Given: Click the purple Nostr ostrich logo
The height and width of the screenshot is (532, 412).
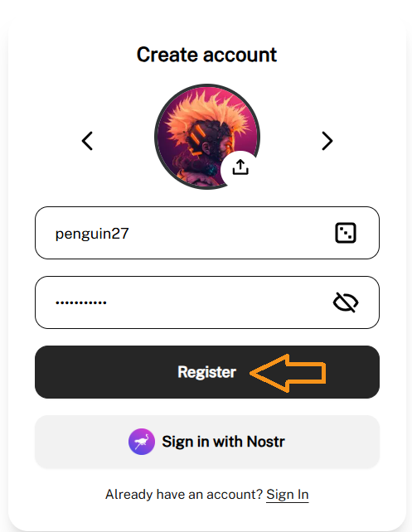Looking at the screenshot, I should [142, 442].
